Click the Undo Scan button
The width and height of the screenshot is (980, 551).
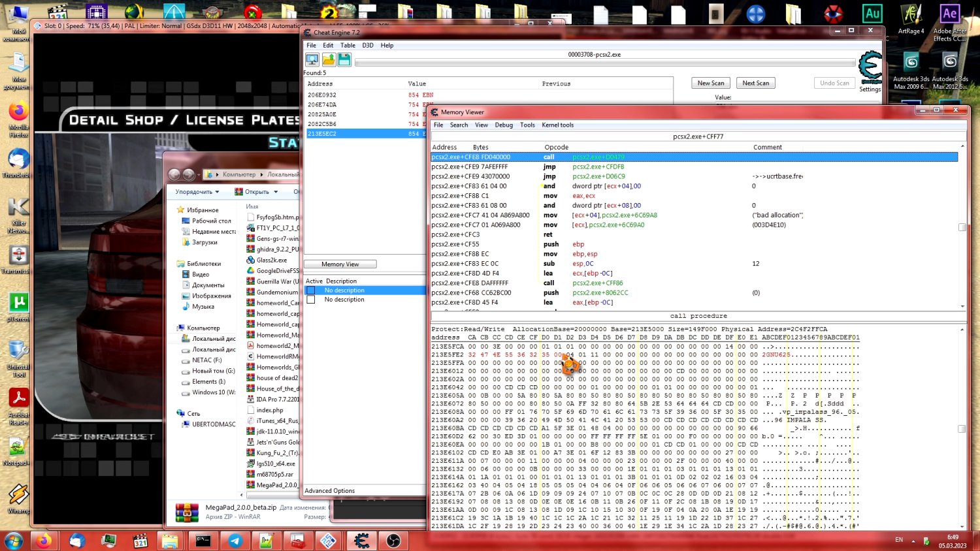(x=834, y=83)
